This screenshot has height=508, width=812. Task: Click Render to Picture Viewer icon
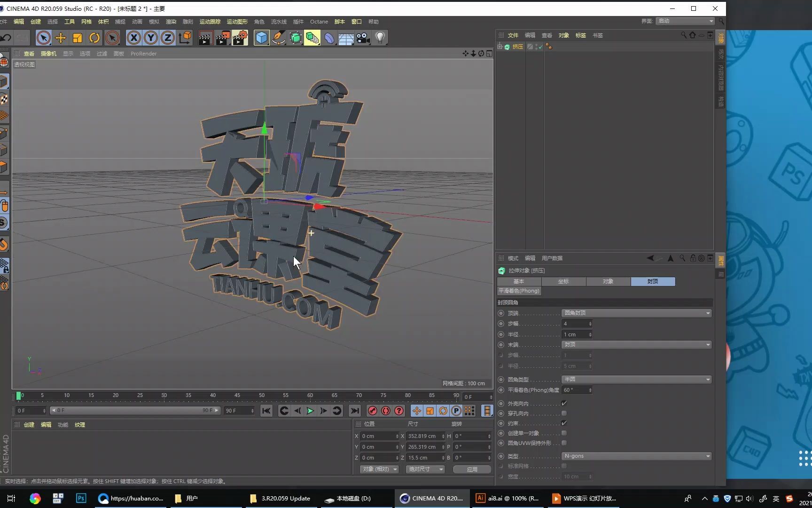click(223, 38)
